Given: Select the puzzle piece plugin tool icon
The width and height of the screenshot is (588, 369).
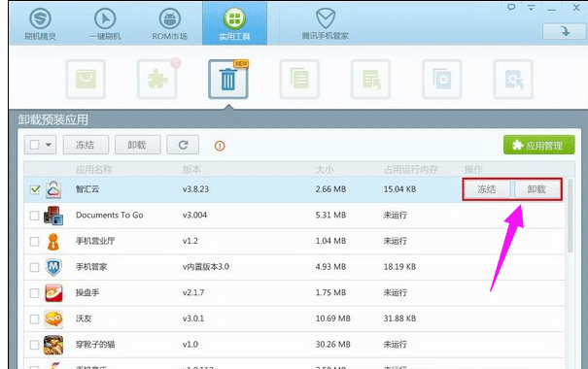Looking at the screenshot, I should point(156,79).
